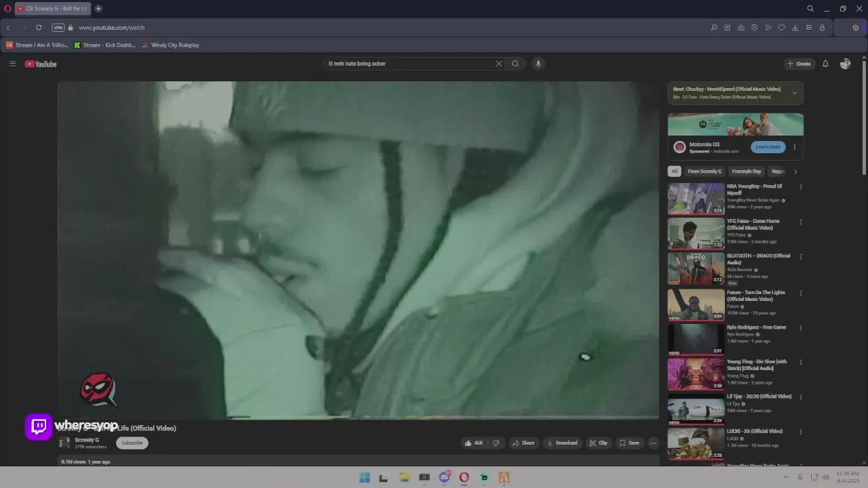Open the search tabs magnifier icon
Screen dimensions: 868x488
tap(810, 9)
